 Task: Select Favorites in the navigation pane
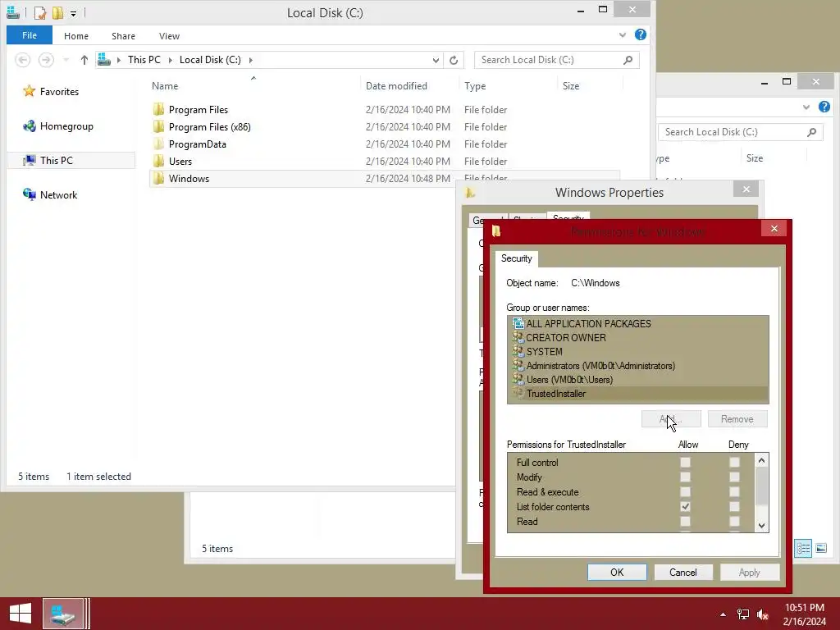pos(59,92)
